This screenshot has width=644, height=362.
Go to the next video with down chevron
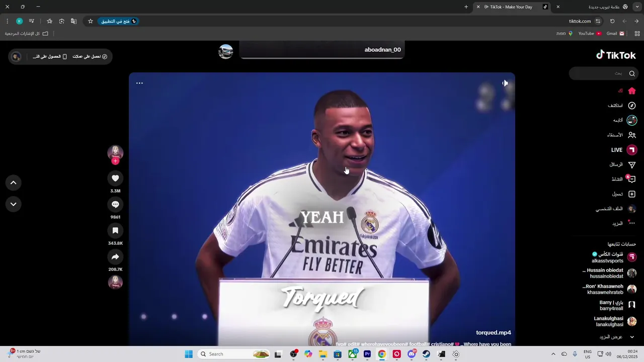(x=14, y=204)
